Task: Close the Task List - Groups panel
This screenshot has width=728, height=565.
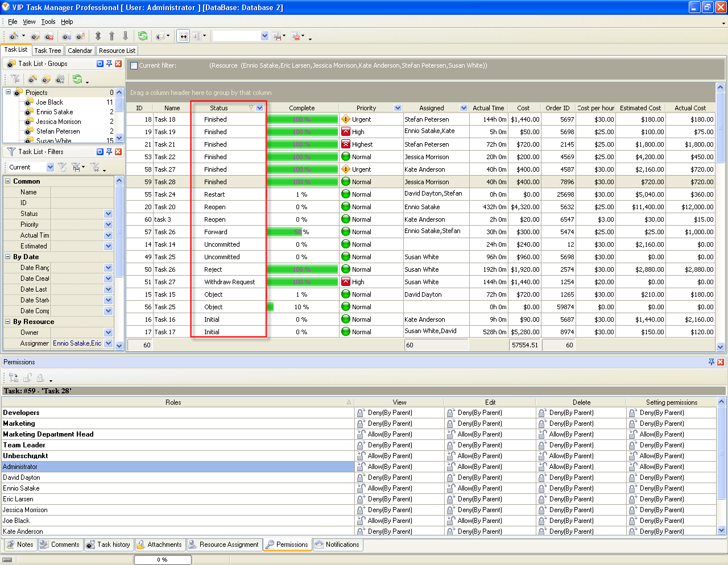Action: [x=118, y=64]
